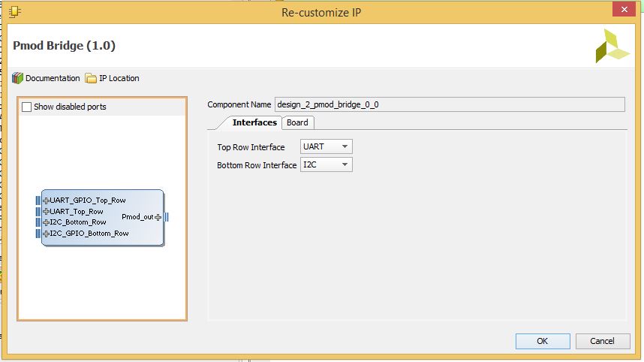Click the Top Row Interface label
Viewport: 644px width, 362px height.
pos(251,147)
